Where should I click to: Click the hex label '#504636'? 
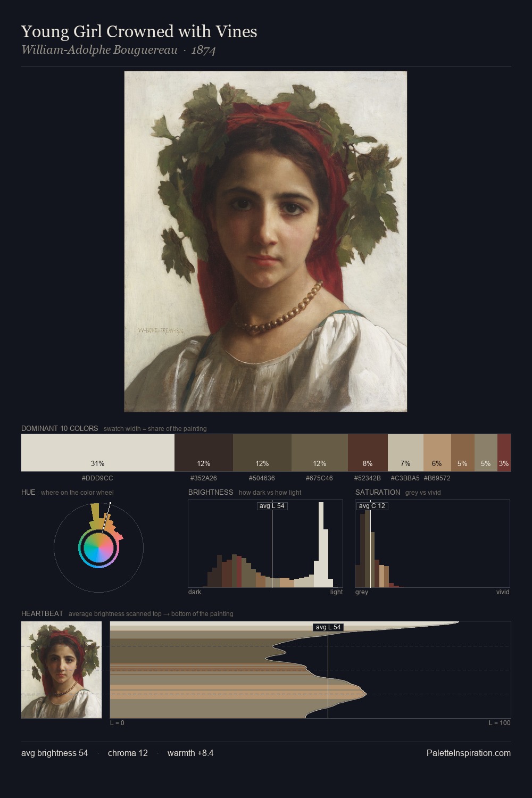point(262,478)
